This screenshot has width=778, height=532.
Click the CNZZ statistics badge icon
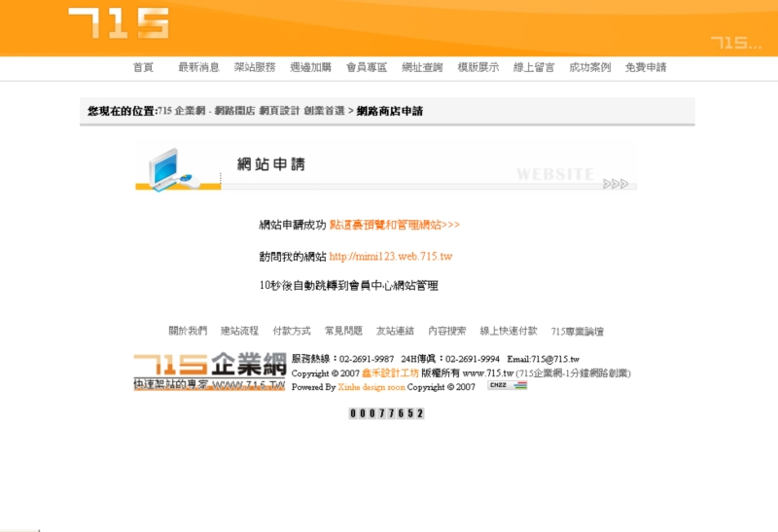(x=507, y=386)
